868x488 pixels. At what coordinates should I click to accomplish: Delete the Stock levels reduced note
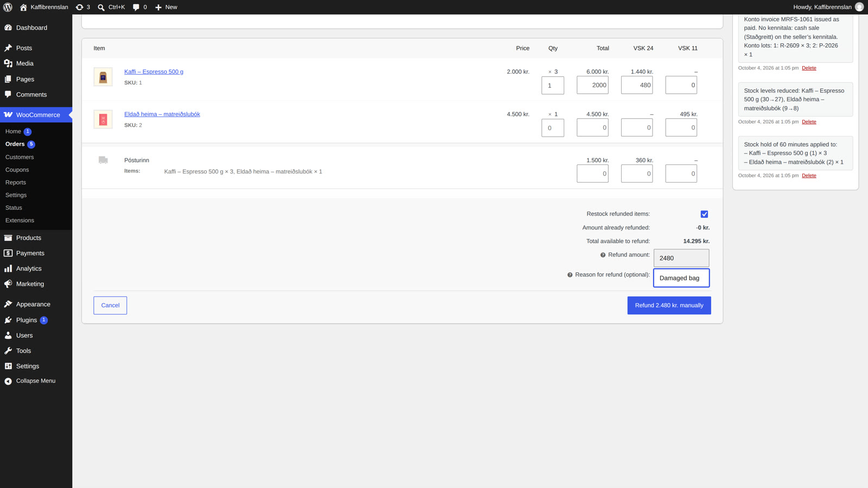(x=809, y=121)
